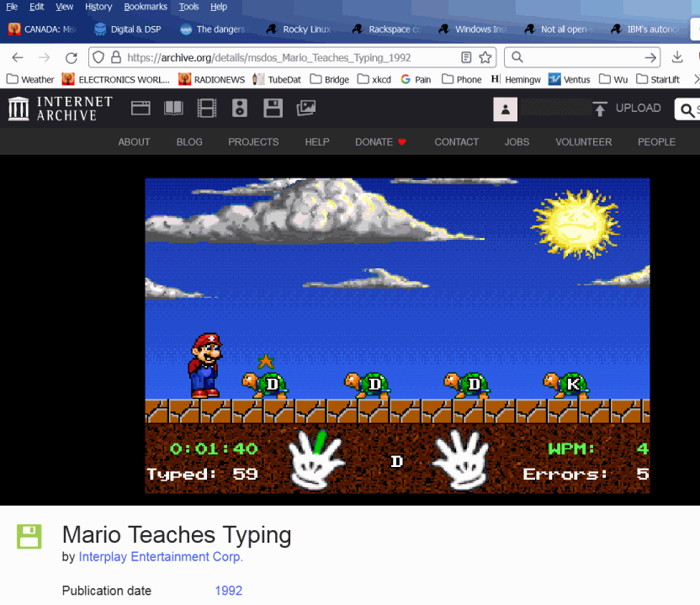
Task: Open the ELECTRONICS WORL... bookmark
Action: click(x=116, y=79)
